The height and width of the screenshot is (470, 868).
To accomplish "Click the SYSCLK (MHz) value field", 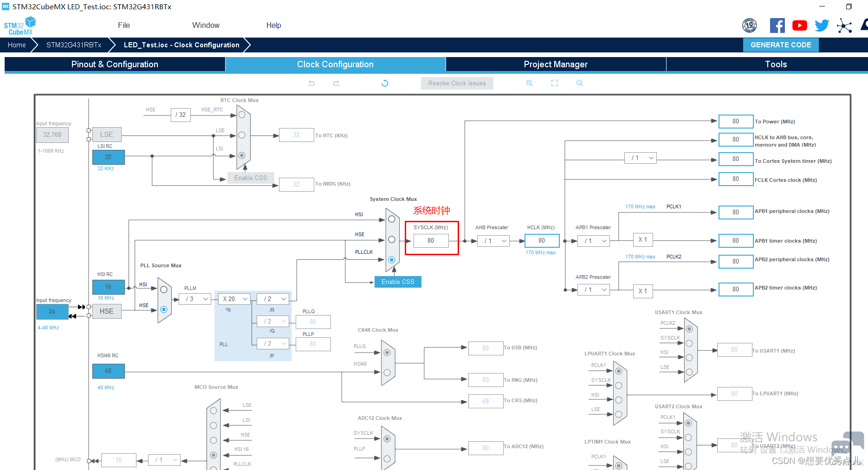I will (x=431, y=241).
